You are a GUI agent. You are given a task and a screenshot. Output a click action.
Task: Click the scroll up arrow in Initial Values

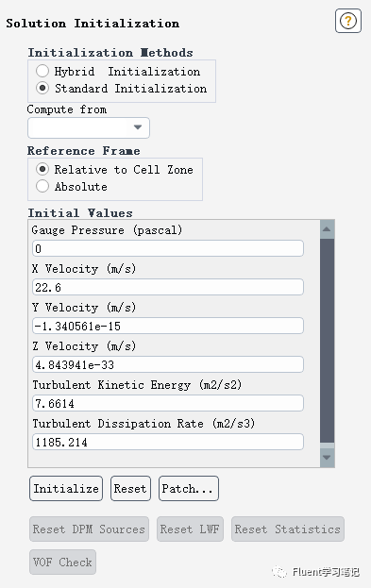pos(327,229)
